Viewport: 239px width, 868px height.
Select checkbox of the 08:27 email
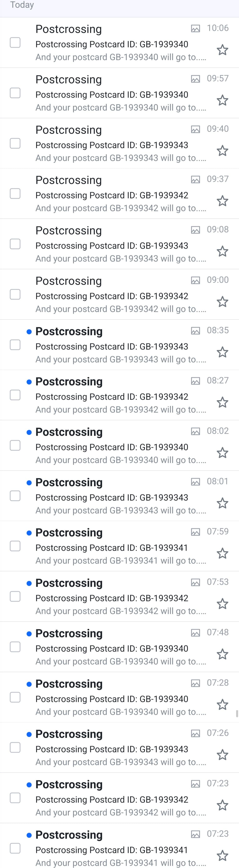pyautogui.click(x=15, y=395)
